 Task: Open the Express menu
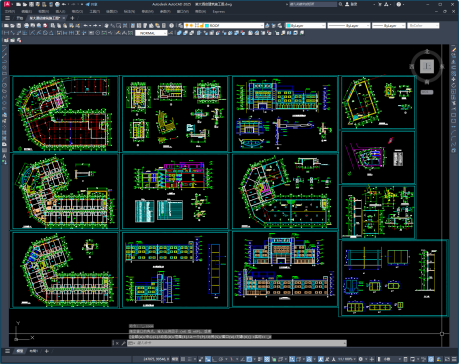coord(219,11)
